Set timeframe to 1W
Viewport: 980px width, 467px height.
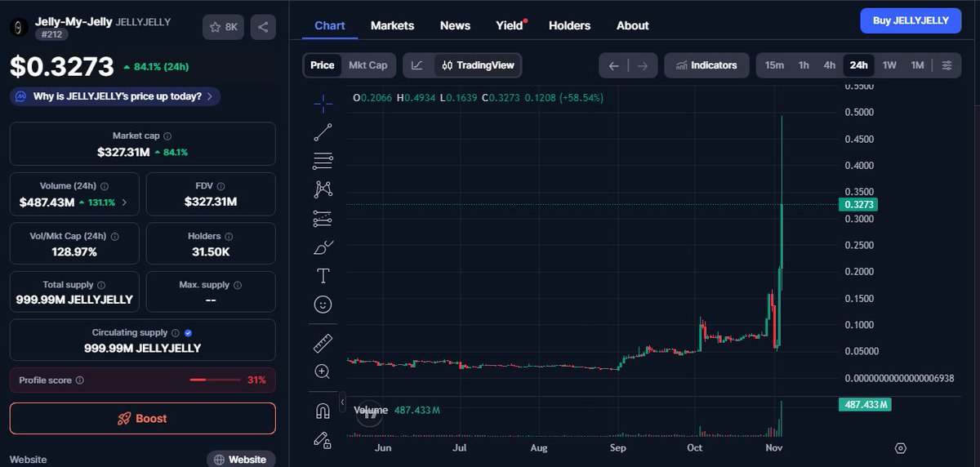pos(889,65)
